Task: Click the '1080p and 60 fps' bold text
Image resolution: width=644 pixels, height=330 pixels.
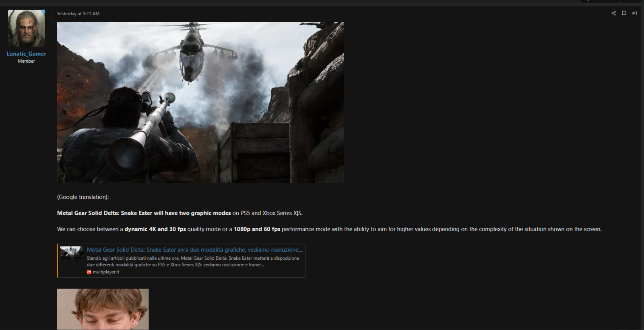Action: click(257, 229)
